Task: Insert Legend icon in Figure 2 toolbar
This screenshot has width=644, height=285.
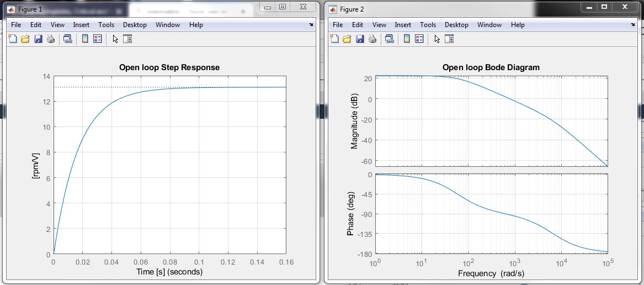Action: pos(419,39)
